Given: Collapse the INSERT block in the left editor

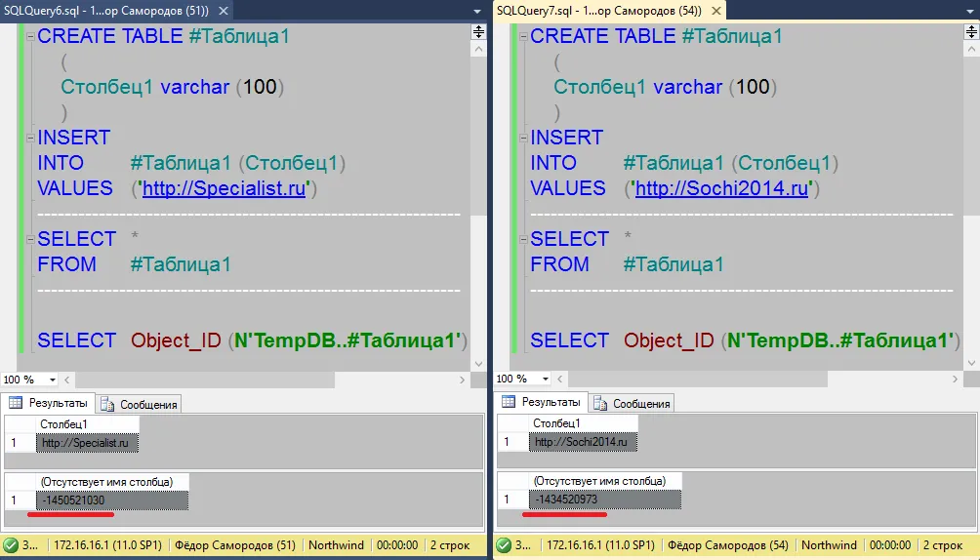Looking at the screenshot, I should click(x=29, y=138).
